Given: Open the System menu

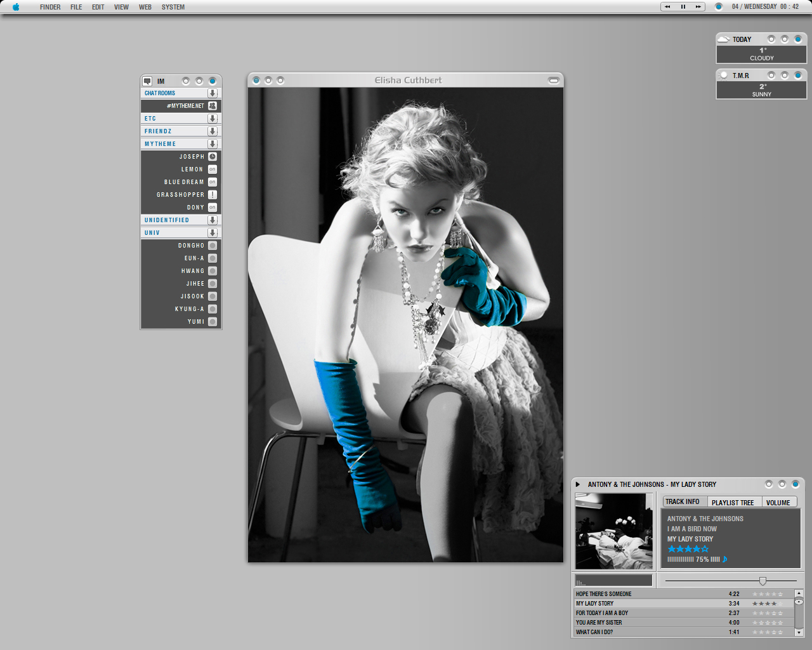Looking at the screenshot, I should pos(173,7).
